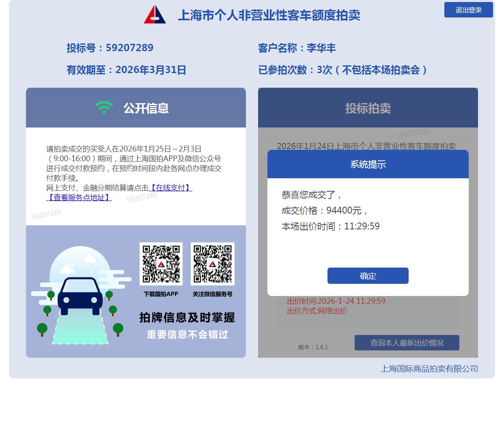
Task: Click the 上海国际商品拍卖有限公司 footer text
Action: click(429, 369)
